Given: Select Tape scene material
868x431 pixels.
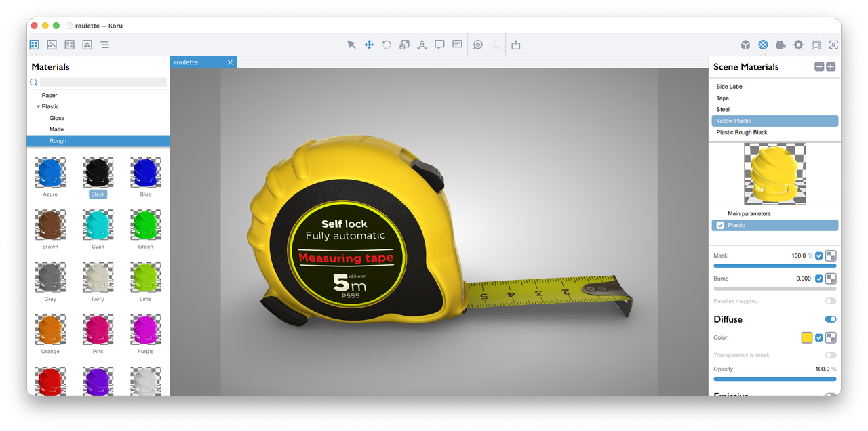Looking at the screenshot, I should 775,98.
